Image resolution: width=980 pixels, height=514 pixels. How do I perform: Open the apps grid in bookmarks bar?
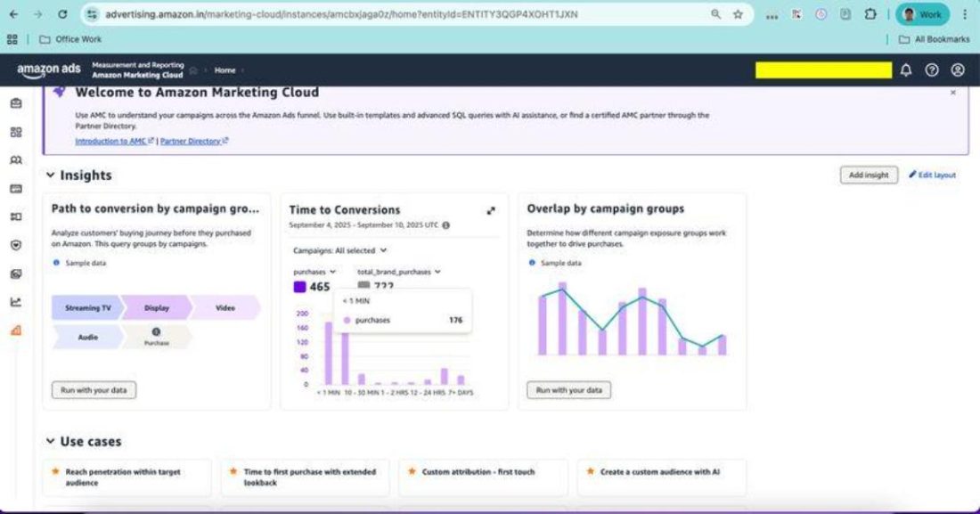tap(12, 39)
